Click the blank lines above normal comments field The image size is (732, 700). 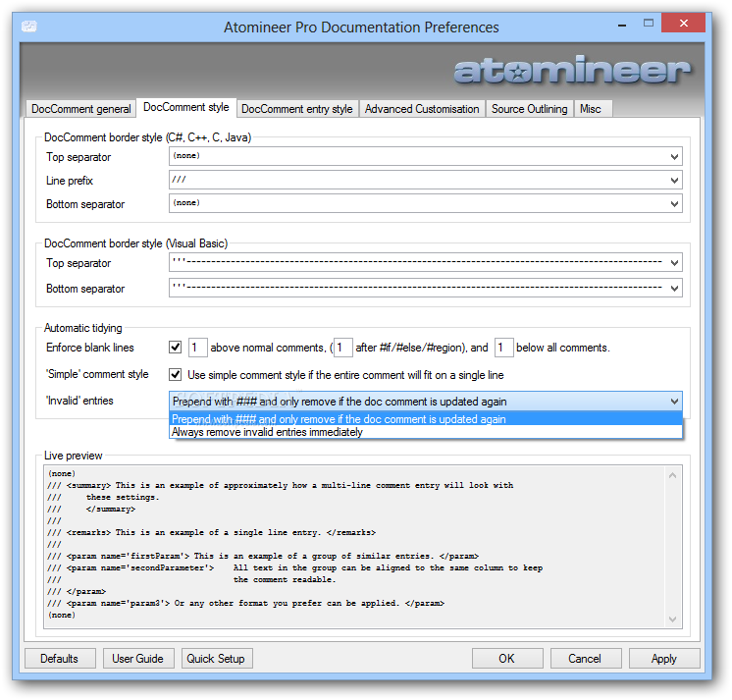point(197,348)
